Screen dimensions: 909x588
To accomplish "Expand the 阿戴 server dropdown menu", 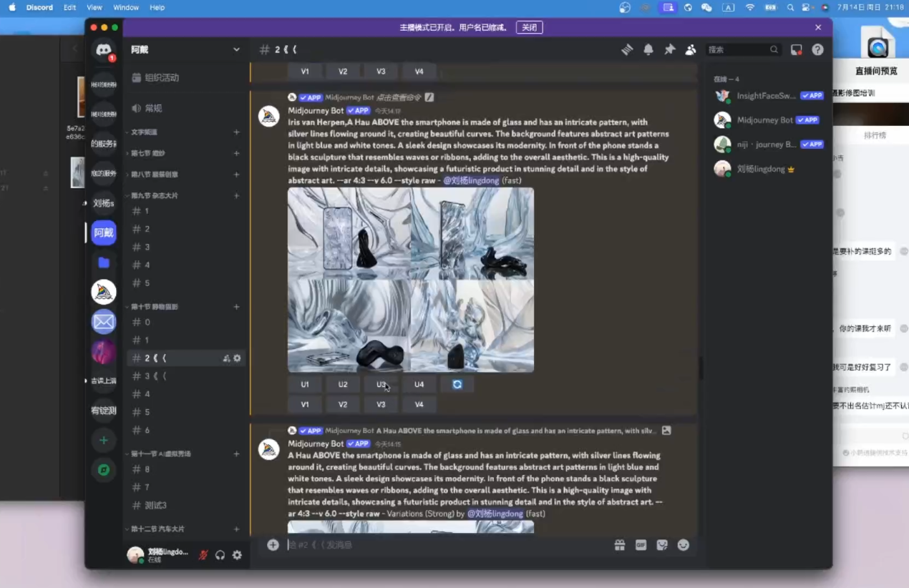I will [236, 49].
